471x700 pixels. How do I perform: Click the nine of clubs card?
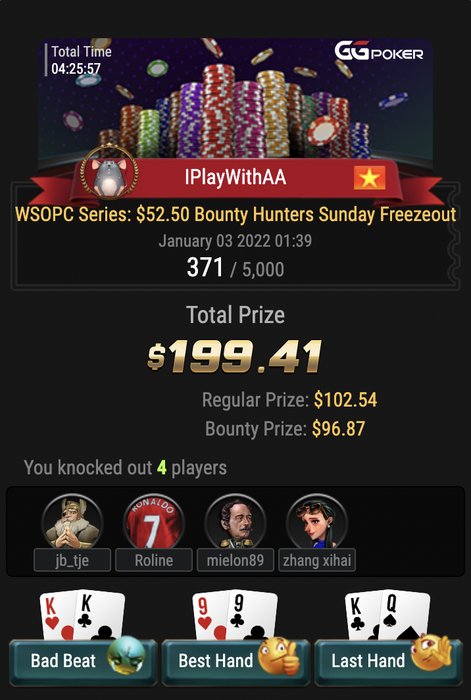(x=252, y=614)
